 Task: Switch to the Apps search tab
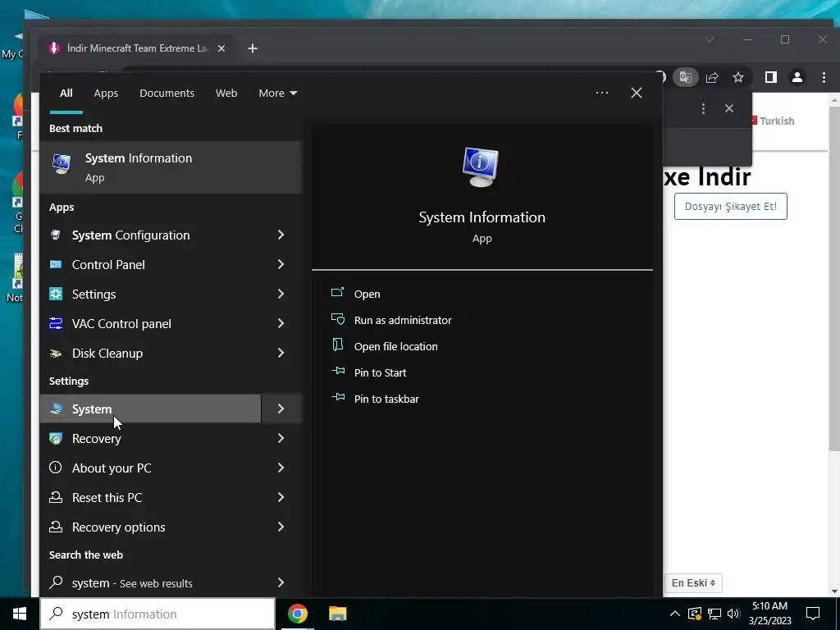(x=106, y=94)
